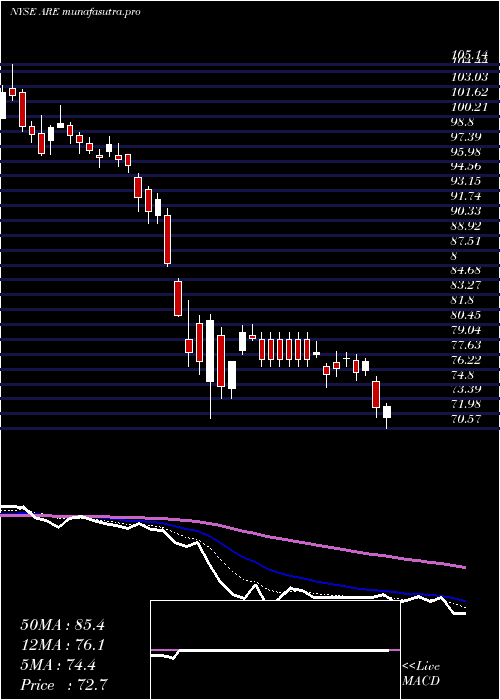The image size is (500, 700).
Task: Click the 74.8 price axis label
Action: pyautogui.click(x=462, y=375)
